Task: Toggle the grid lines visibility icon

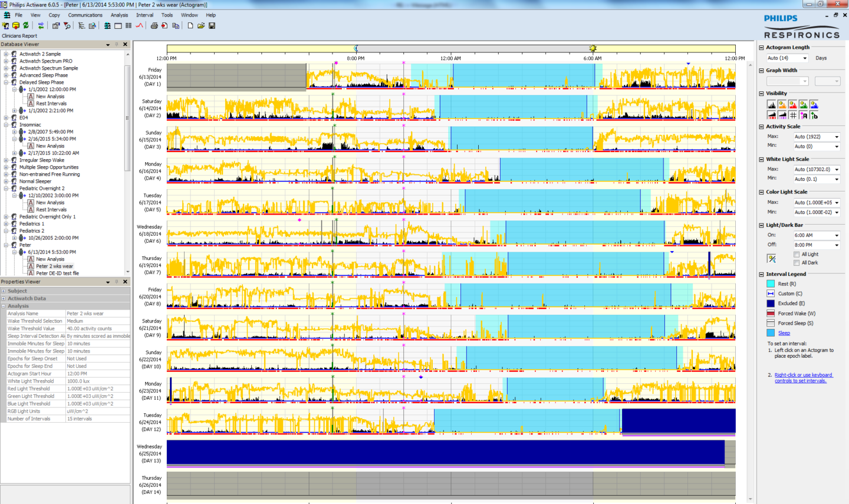Action: pyautogui.click(x=792, y=115)
